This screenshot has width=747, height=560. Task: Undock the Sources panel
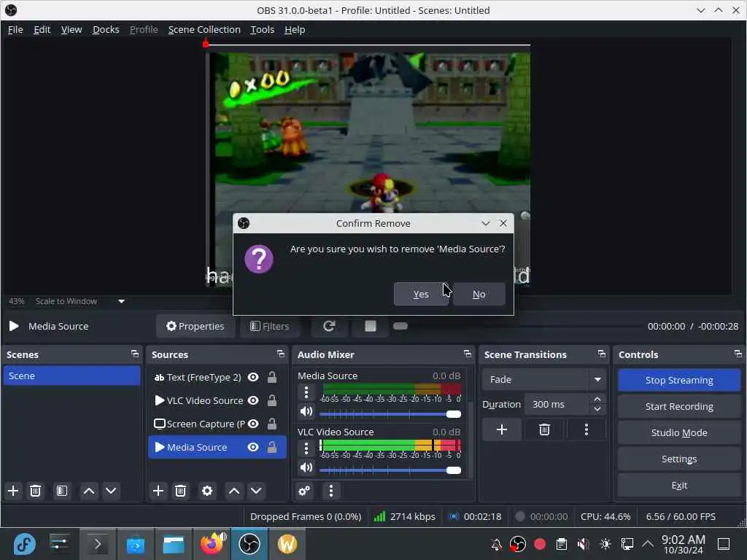[281, 354]
